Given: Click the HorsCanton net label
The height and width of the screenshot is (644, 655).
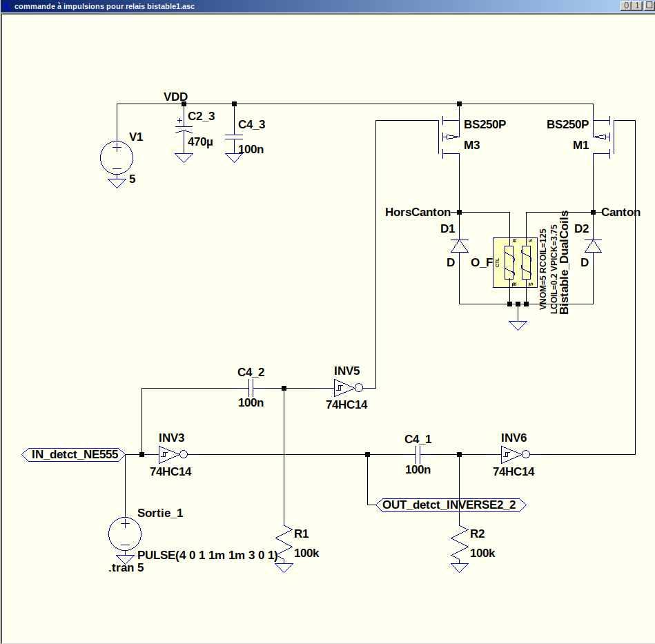Looking at the screenshot, I should 418,212.
